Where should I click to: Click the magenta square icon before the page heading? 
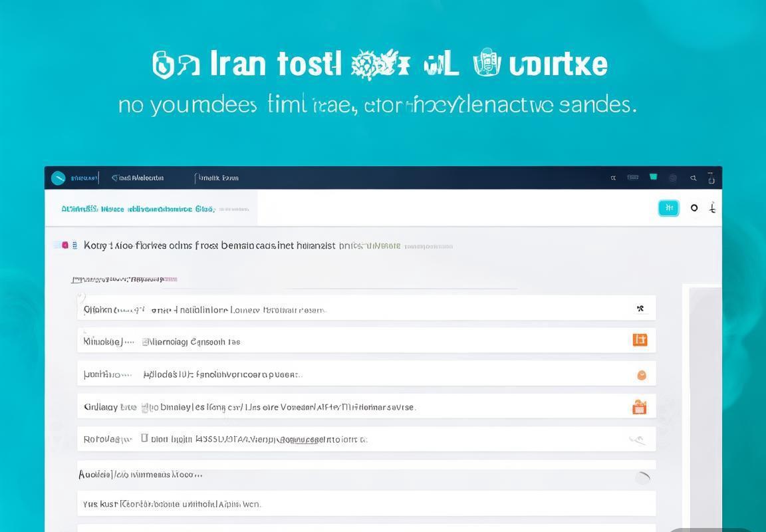click(x=65, y=245)
